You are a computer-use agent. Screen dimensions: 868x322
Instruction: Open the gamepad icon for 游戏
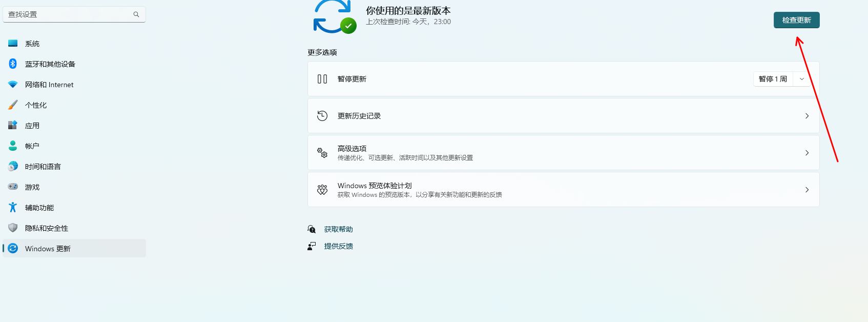click(x=13, y=187)
